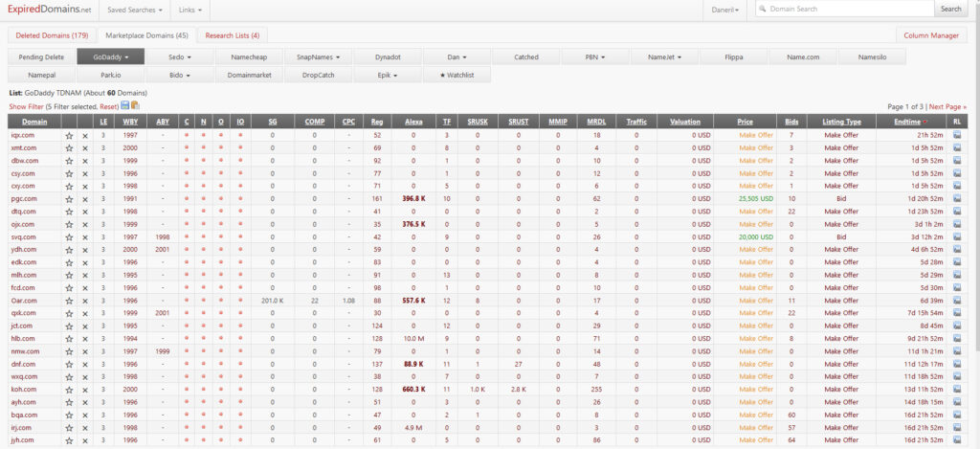Expand the NameJet dropdown
980x449 pixels.
coord(664,56)
